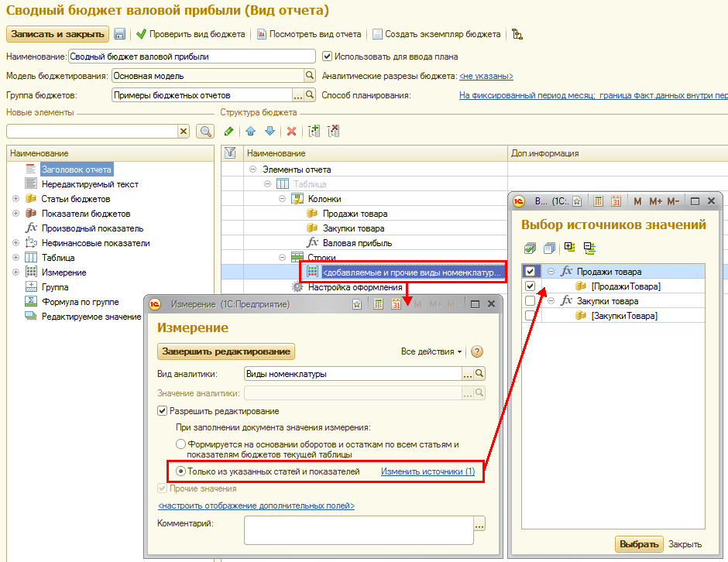Collapse the 'Колонки' tree node
This screenshot has width=728, height=562.
[283, 199]
